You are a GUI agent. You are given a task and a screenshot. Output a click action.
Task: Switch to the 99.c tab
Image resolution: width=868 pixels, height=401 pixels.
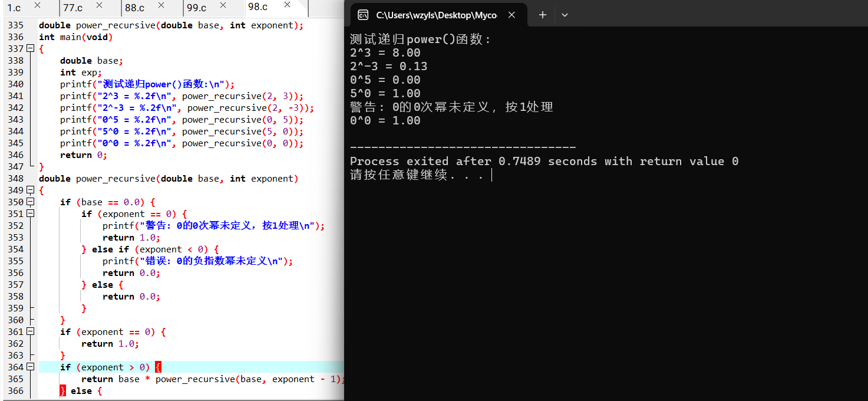click(x=197, y=8)
